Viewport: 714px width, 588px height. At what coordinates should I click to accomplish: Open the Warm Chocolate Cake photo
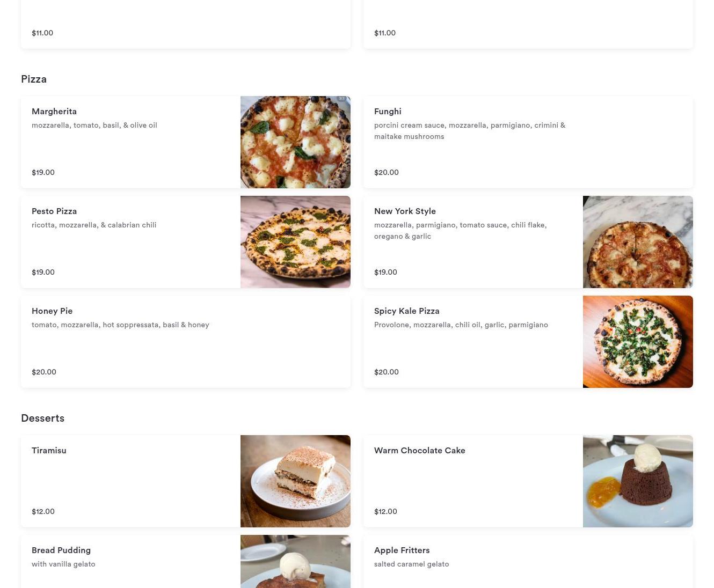pos(638,481)
